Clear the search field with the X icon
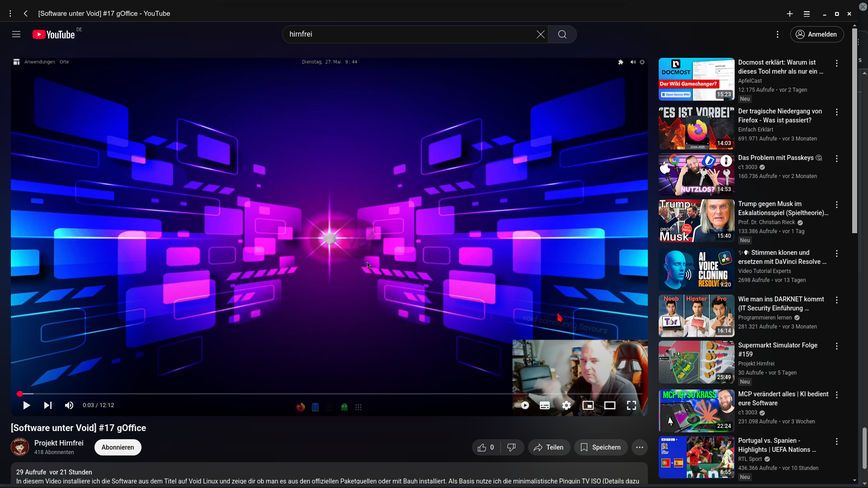 coord(540,34)
